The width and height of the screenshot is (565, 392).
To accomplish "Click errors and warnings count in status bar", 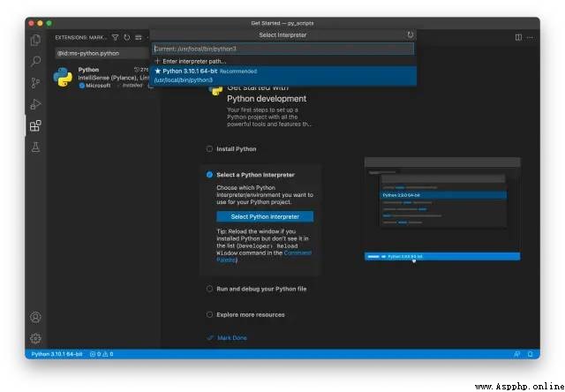I will pos(102,354).
